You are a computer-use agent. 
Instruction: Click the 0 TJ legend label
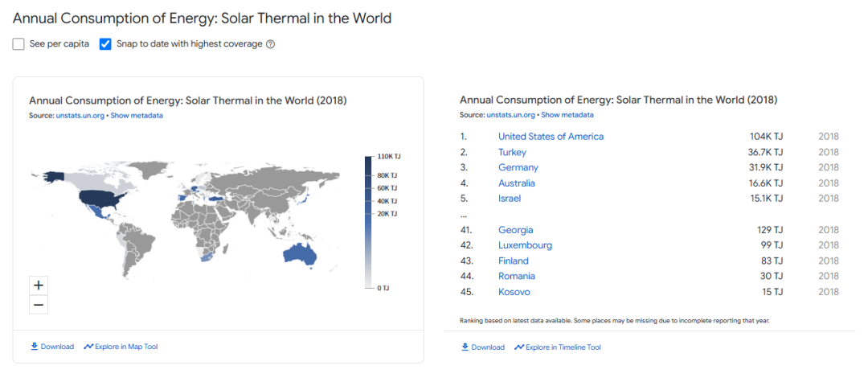tap(383, 289)
